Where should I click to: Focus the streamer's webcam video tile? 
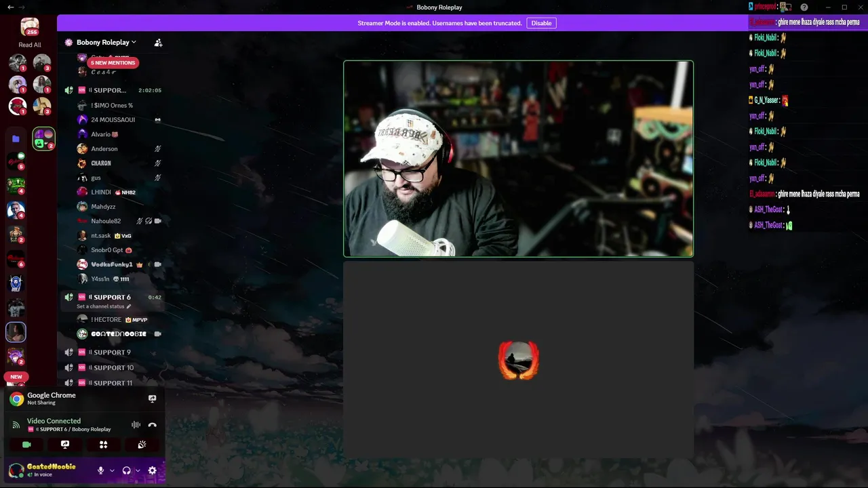pyautogui.click(x=518, y=159)
